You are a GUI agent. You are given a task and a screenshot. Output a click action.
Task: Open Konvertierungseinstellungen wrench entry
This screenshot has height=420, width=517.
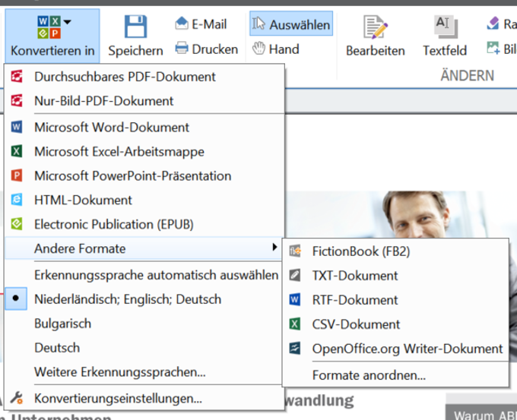118,397
